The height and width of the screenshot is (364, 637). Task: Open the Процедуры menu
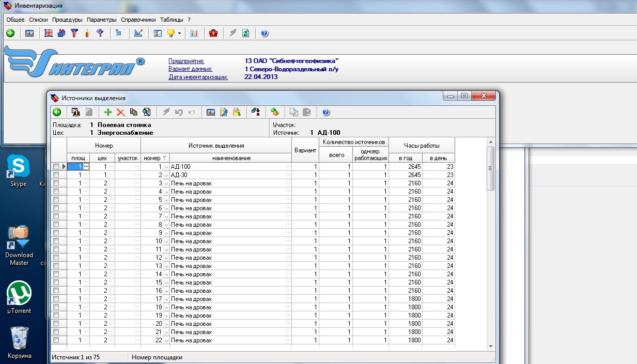click(67, 20)
